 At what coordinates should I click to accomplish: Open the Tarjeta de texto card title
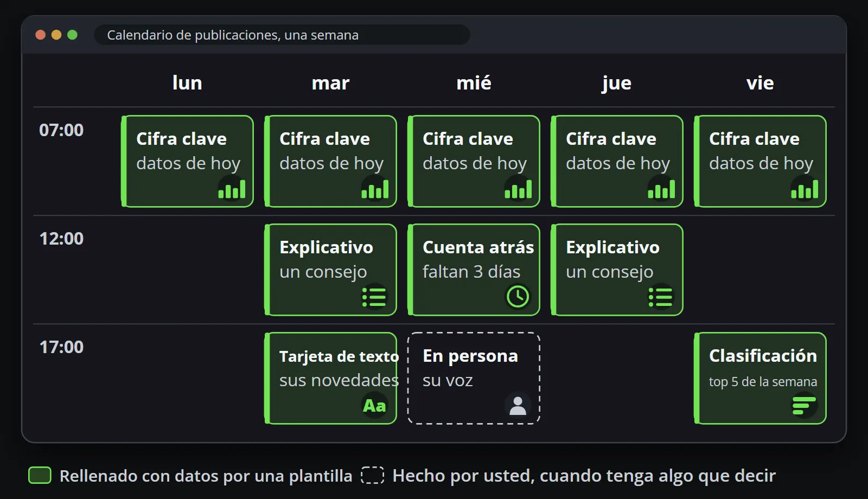tap(339, 356)
